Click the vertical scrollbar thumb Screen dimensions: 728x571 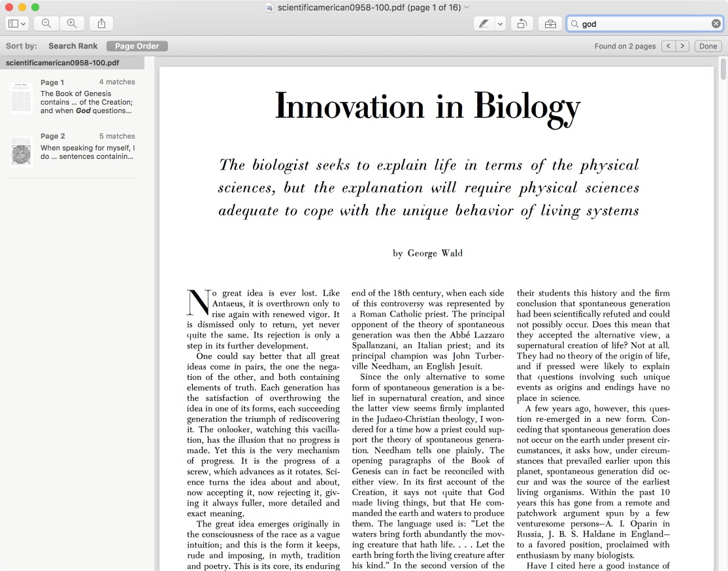coord(723,69)
